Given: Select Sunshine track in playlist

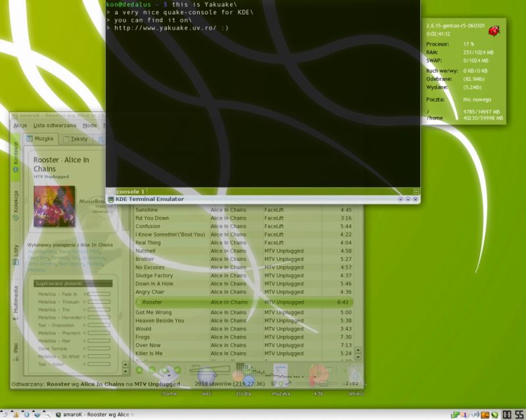Looking at the screenshot, I should (243, 210).
